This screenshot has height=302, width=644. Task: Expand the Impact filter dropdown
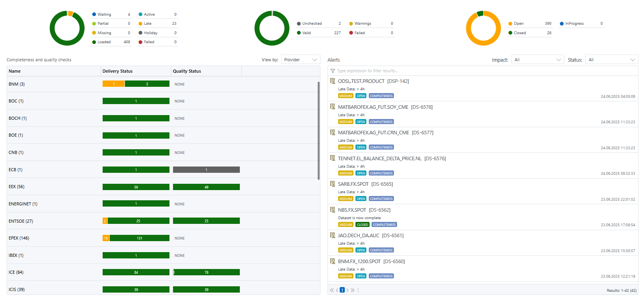coord(537,60)
